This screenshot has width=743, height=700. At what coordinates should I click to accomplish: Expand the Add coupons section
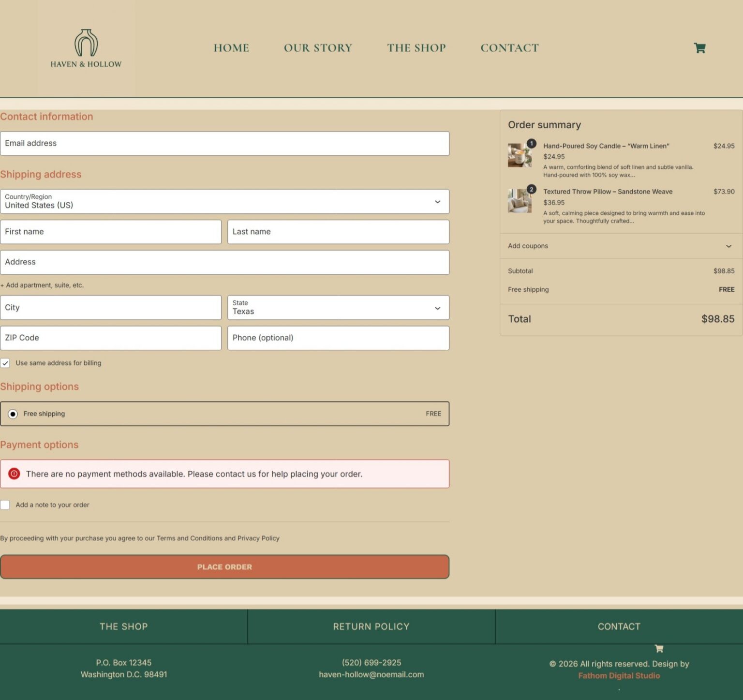tap(621, 246)
